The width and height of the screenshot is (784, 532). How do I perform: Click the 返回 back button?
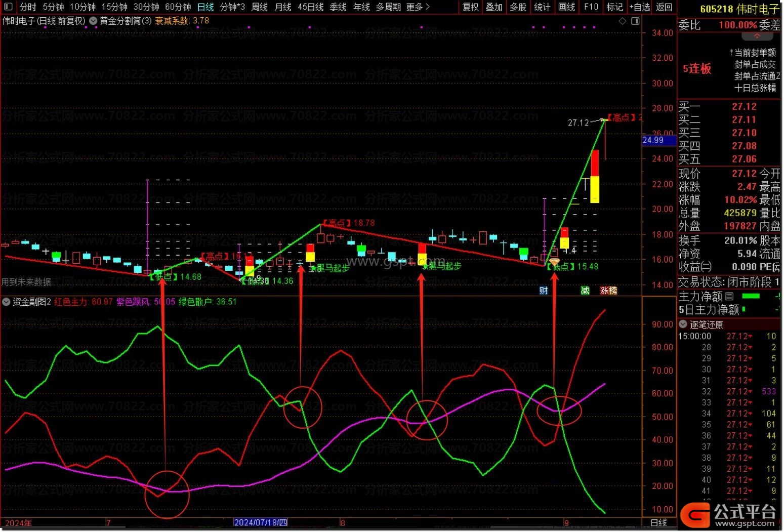click(x=664, y=7)
